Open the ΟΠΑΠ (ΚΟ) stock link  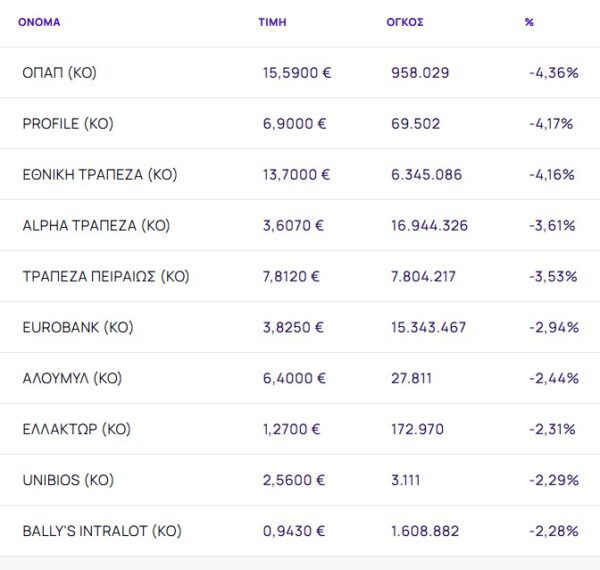tap(59, 73)
